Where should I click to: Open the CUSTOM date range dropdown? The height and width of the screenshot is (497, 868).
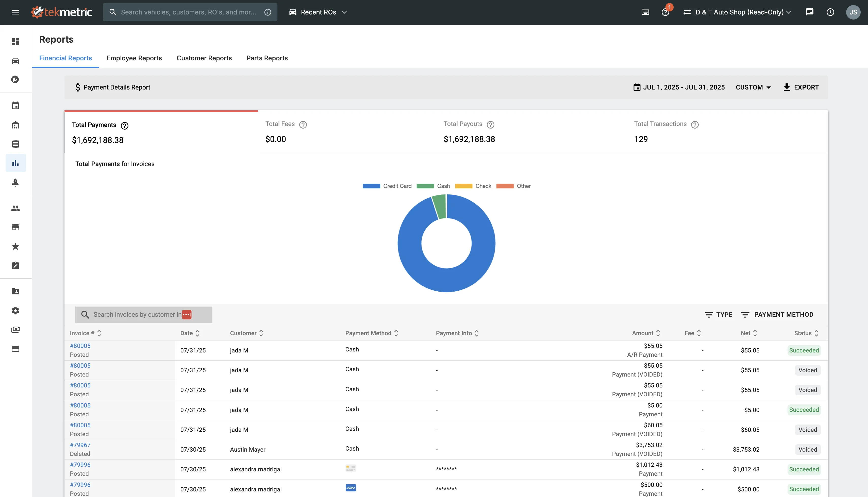point(753,87)
